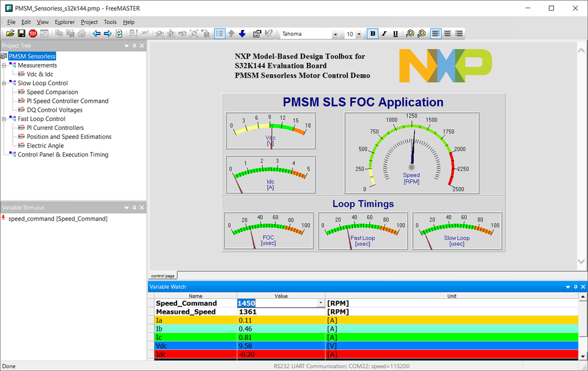Screen dimensions: 588x371
Task: Align text right
Action: (459, 34)
